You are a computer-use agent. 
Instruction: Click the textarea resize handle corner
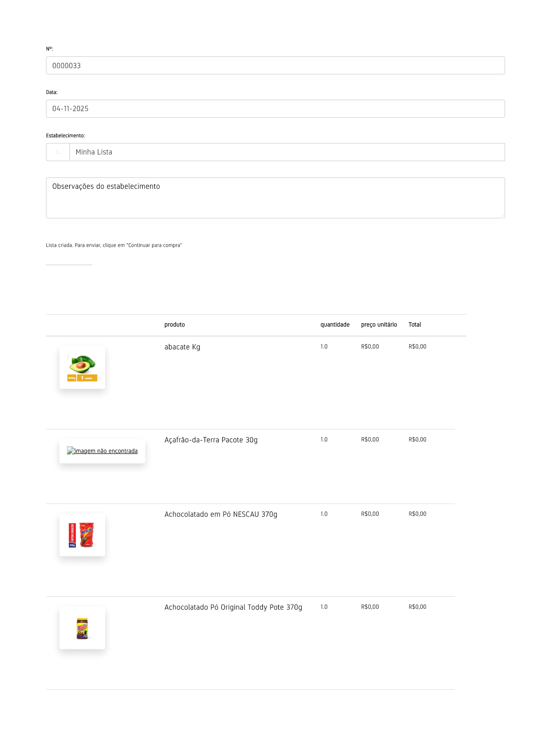click(502, 216)
